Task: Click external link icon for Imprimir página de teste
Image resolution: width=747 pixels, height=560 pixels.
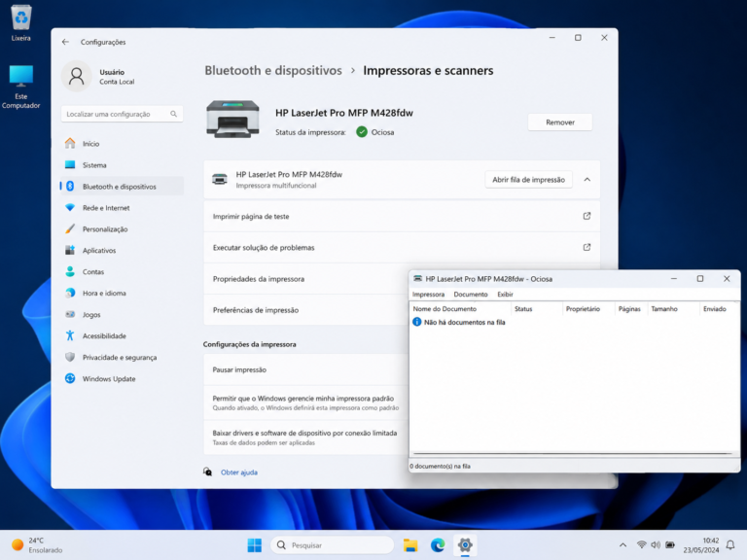Action: (x=587, y=216)
